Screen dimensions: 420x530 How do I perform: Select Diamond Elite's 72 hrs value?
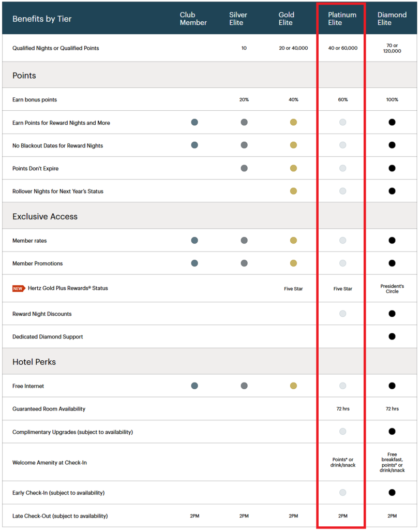pyautogui.click(x=392, y=409)
